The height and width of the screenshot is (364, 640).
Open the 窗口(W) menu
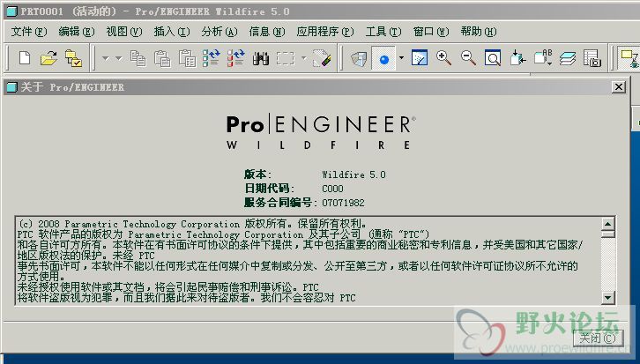point(431,32)
